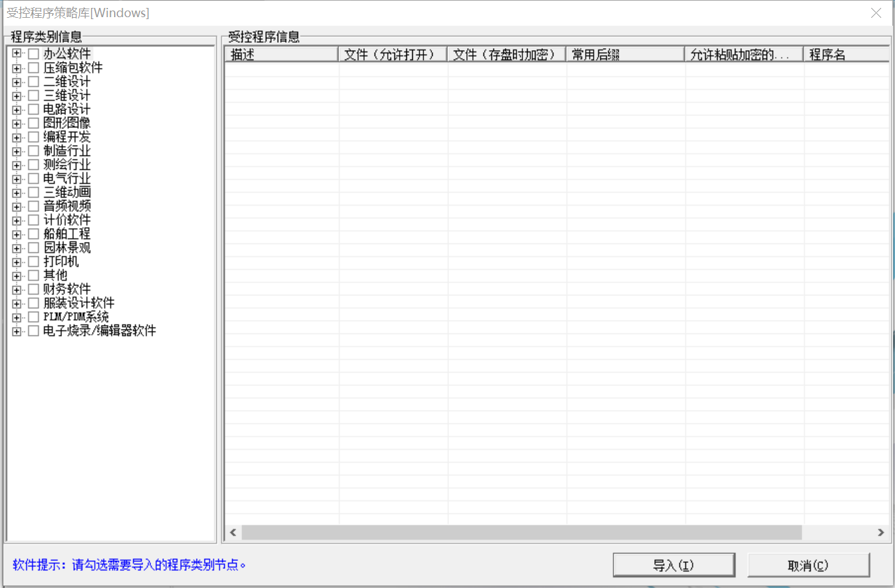Select the 音频视频 tree label
Screen dimensions: 895x588
point(67,206)
